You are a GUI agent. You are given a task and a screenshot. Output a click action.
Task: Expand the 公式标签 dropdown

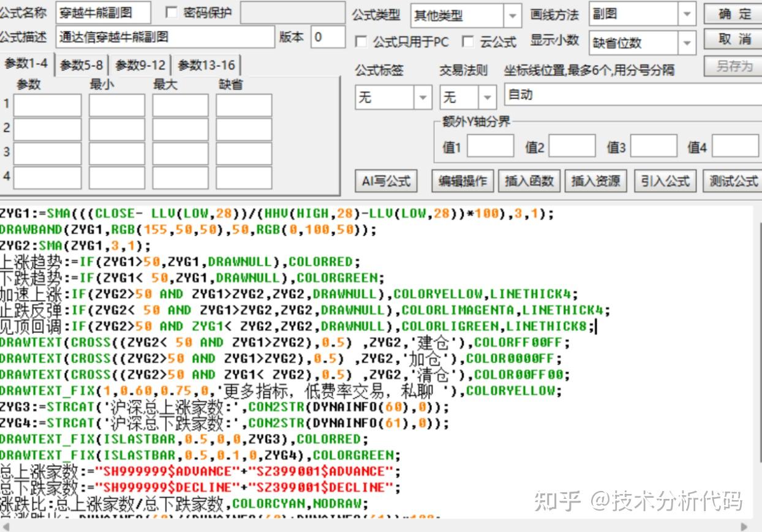tap(423, 97)
